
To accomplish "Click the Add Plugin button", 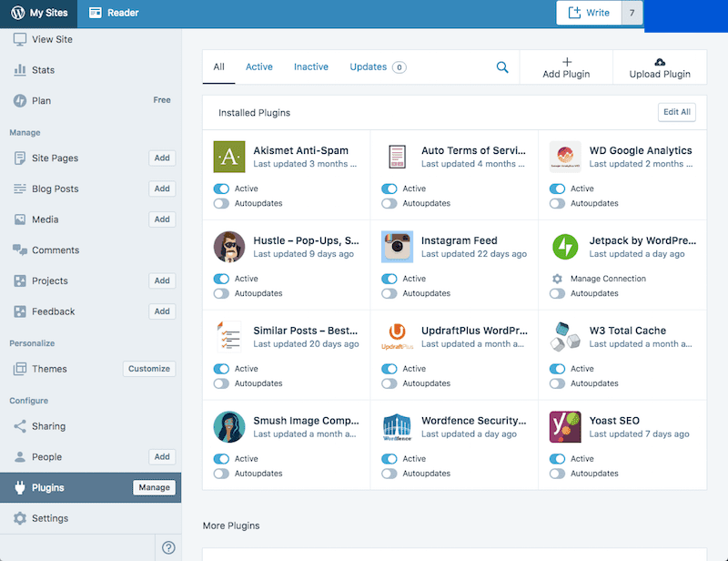I will (566, 67).
